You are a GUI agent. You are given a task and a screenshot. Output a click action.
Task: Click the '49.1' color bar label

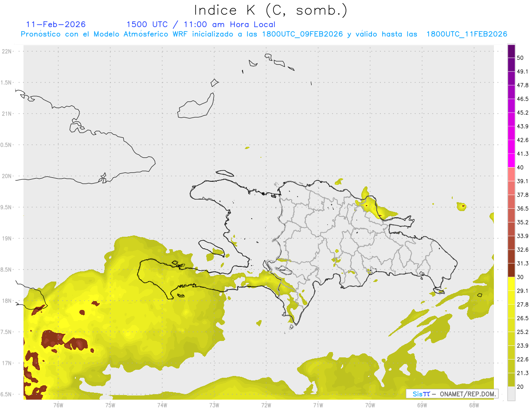point(523,71)
